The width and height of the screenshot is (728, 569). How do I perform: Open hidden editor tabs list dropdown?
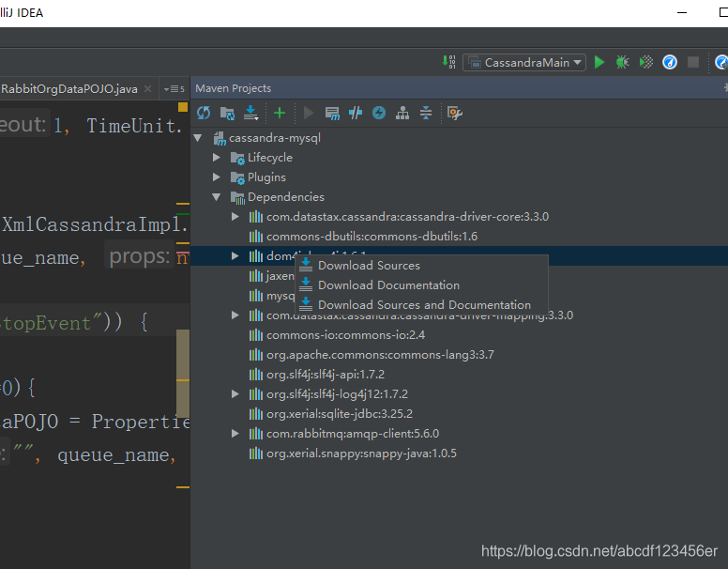[174, 89]
